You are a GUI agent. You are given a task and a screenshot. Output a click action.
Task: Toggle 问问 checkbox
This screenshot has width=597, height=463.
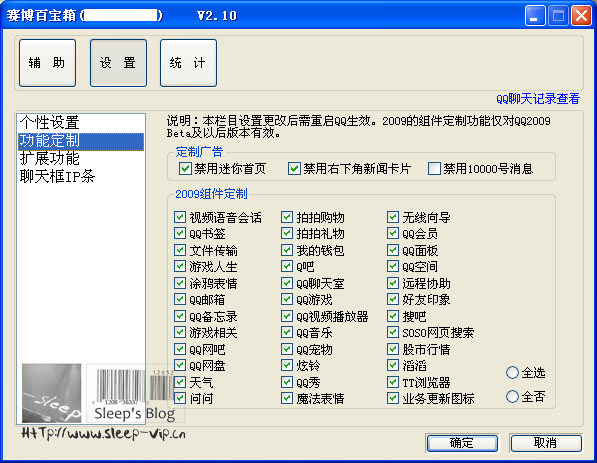click(180, 398)
